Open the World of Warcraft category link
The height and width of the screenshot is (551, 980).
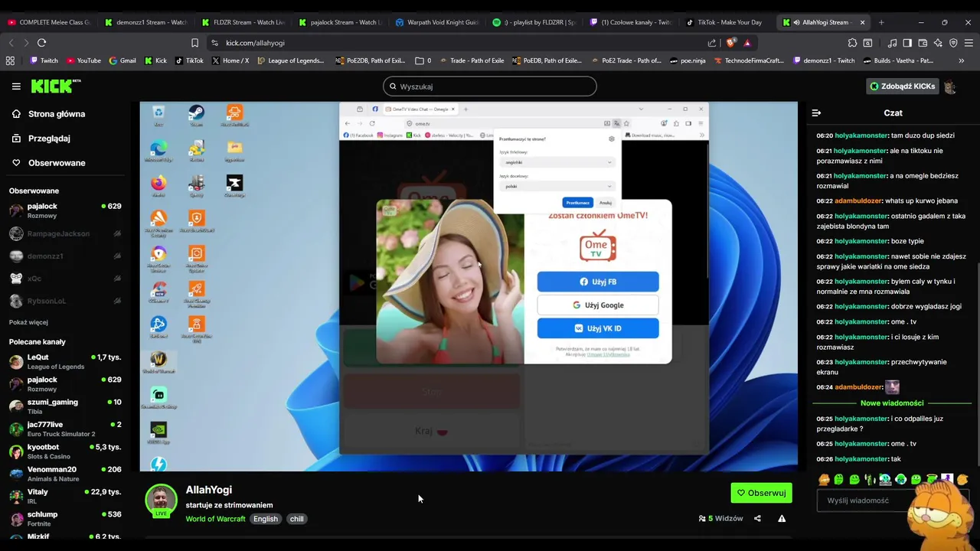pos(215,519)
